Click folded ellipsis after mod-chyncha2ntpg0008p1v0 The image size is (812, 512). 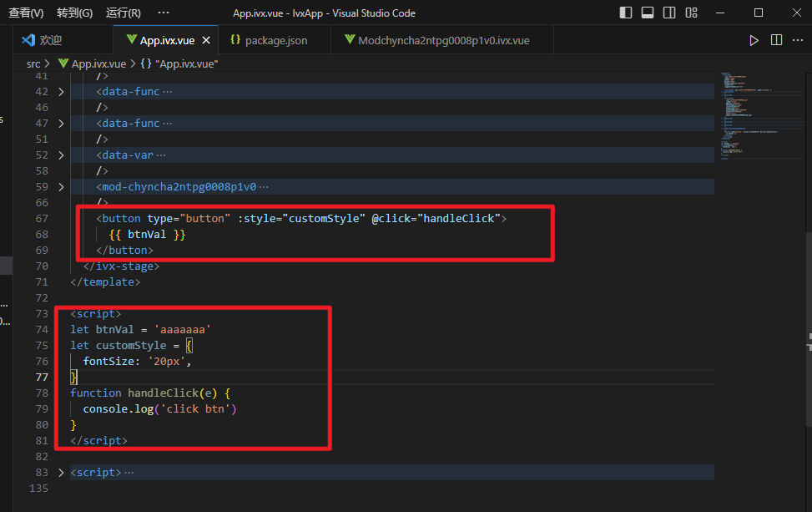(264, 187)
